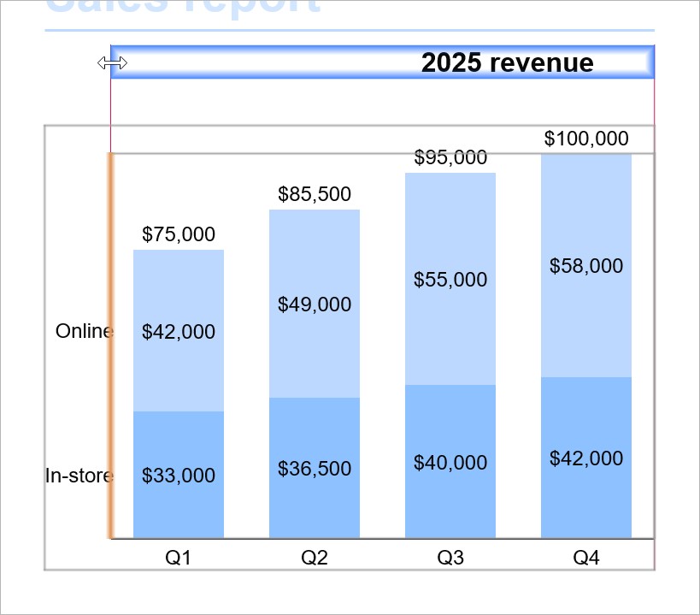This screenshot has height=615, width=700.
Task: Click the Q1 category axis label
Action: pyautogui.click(x=178, y=558)
